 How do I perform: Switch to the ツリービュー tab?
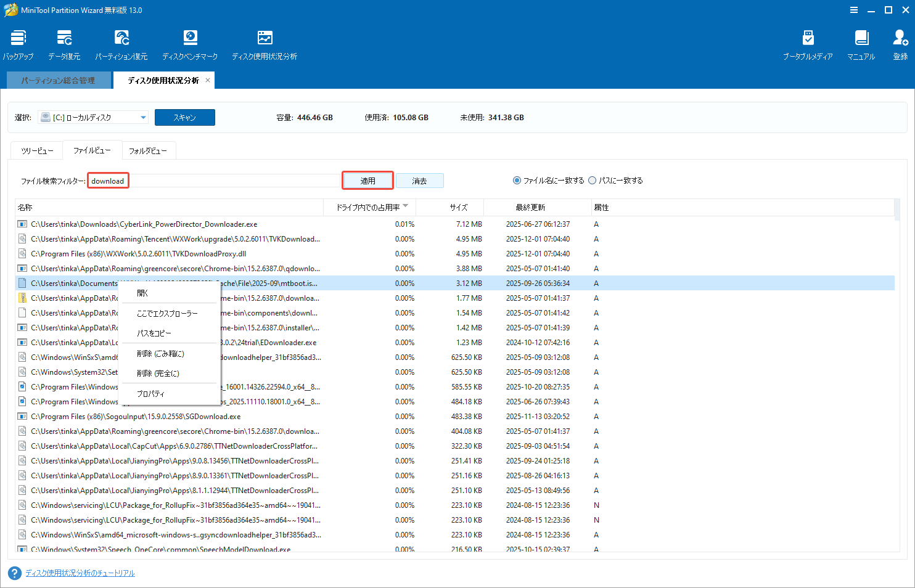point(36,150)
